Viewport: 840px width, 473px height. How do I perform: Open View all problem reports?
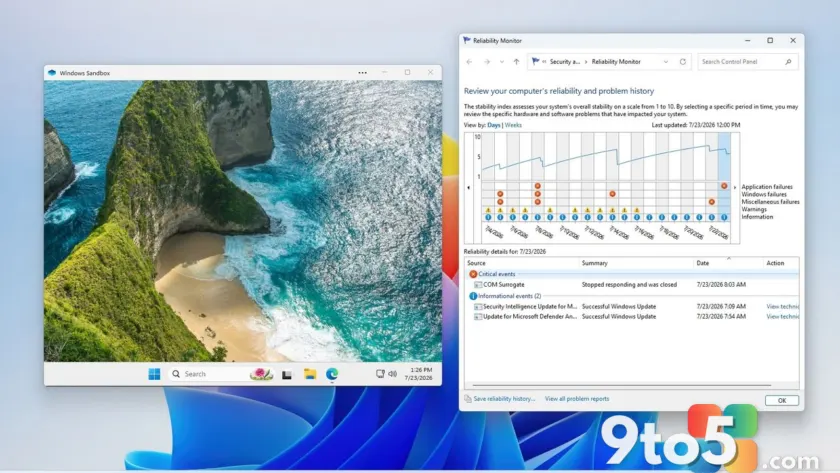tap(576, 399)
